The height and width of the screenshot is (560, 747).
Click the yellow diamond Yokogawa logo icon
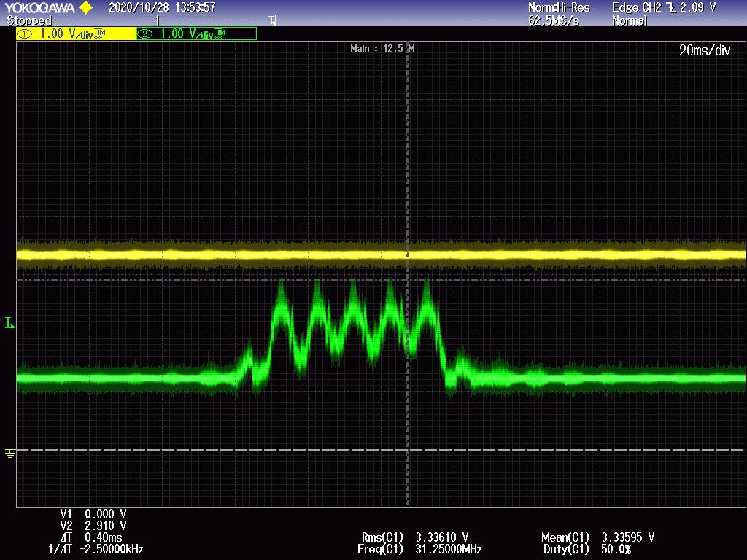click(x=86, y=7)
